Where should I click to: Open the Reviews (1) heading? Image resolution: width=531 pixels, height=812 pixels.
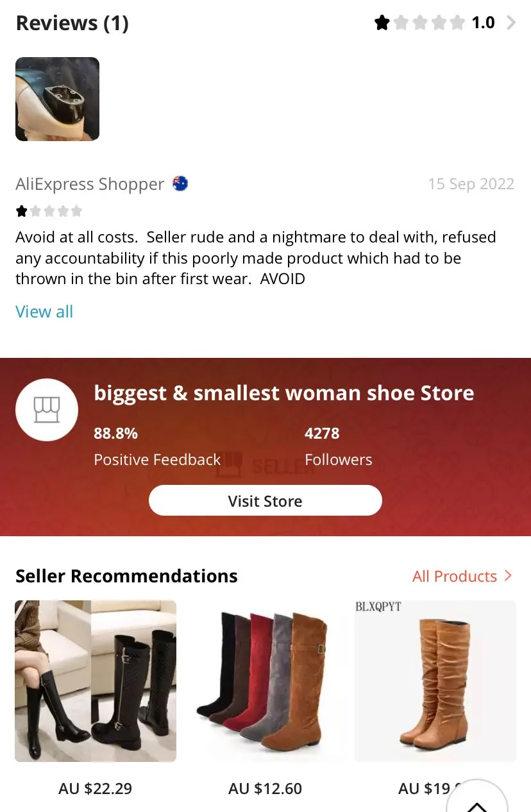coord(72,23)
